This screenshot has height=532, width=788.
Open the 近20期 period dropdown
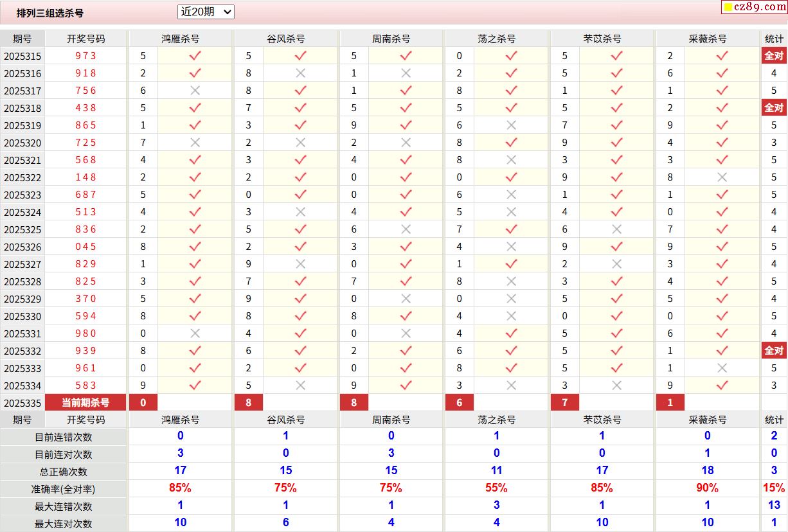[x=206, y=12]
